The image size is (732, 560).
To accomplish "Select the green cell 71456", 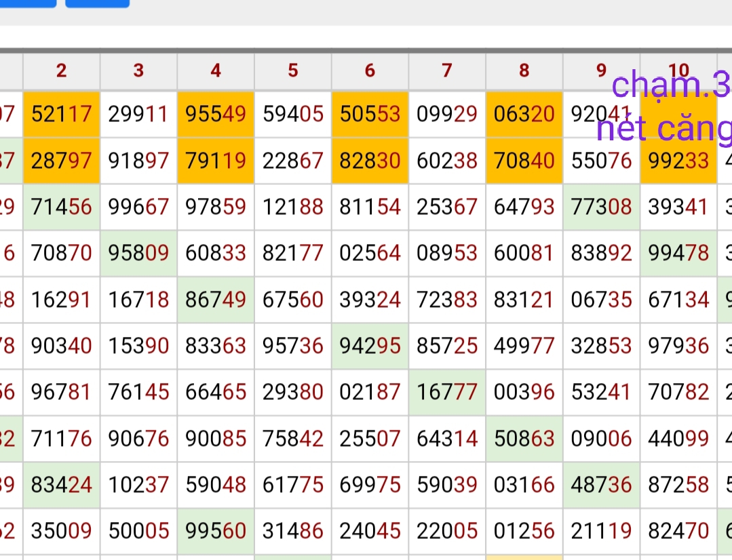I will tap(61, 207).
